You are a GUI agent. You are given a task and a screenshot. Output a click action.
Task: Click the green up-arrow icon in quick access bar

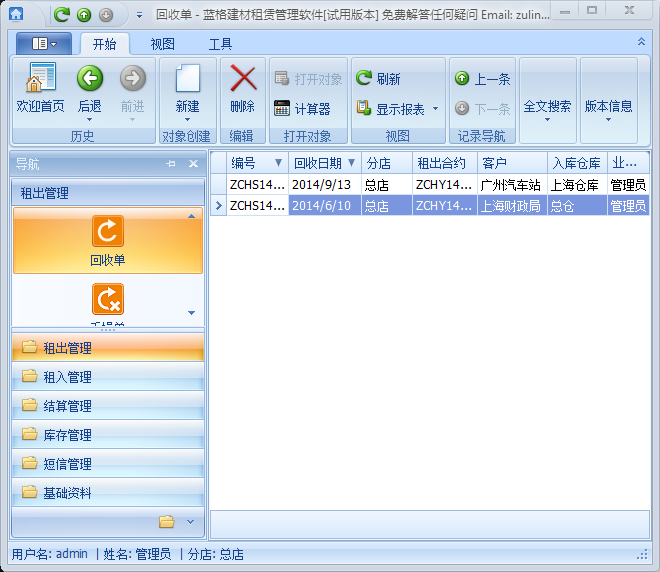tap(84, 15)
